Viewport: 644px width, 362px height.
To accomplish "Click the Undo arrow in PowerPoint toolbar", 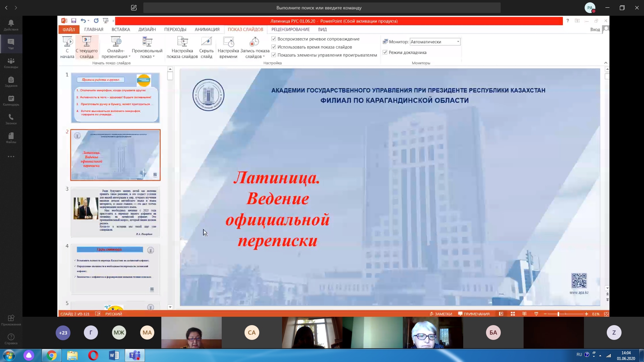I will point(83,21).
